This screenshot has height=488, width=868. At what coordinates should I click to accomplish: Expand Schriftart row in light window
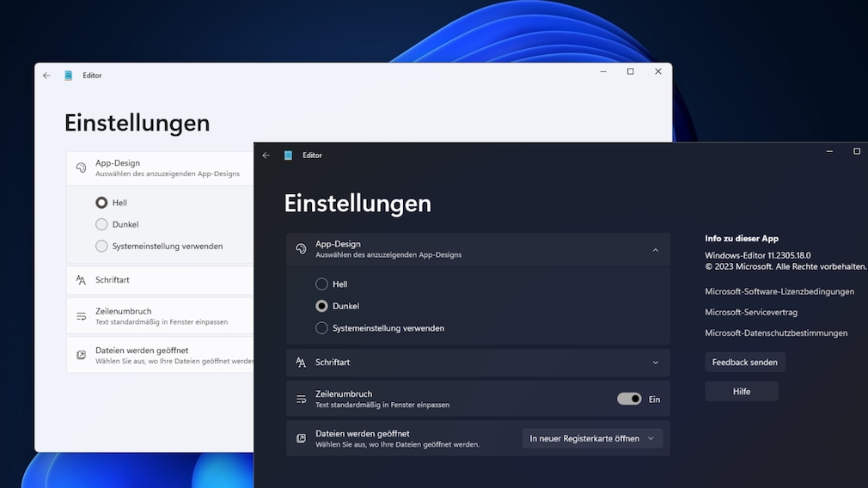tap(160, 280)
